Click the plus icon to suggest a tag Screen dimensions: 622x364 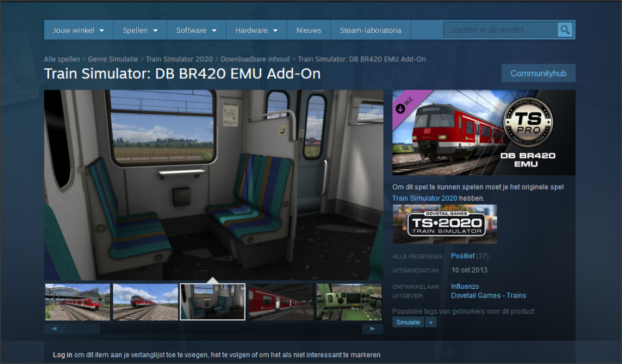(430, 322)
